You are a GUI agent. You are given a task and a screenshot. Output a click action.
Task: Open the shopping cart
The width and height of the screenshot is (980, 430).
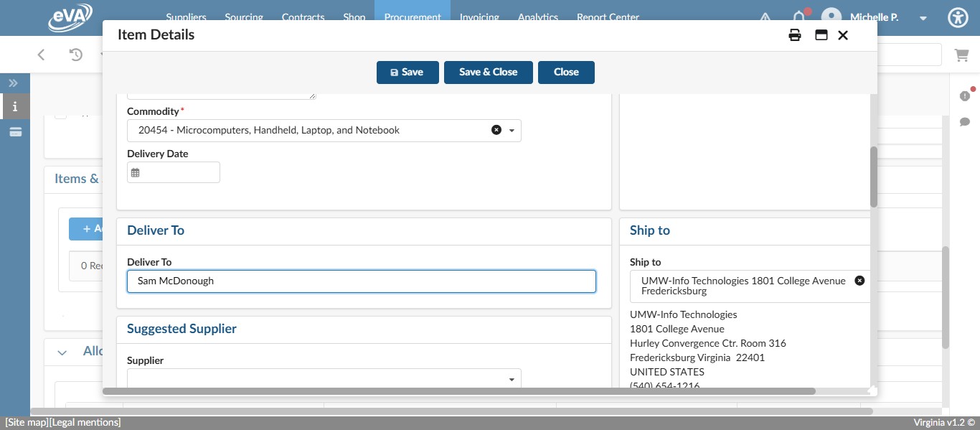pyautogui.click(x=962, y=55)
